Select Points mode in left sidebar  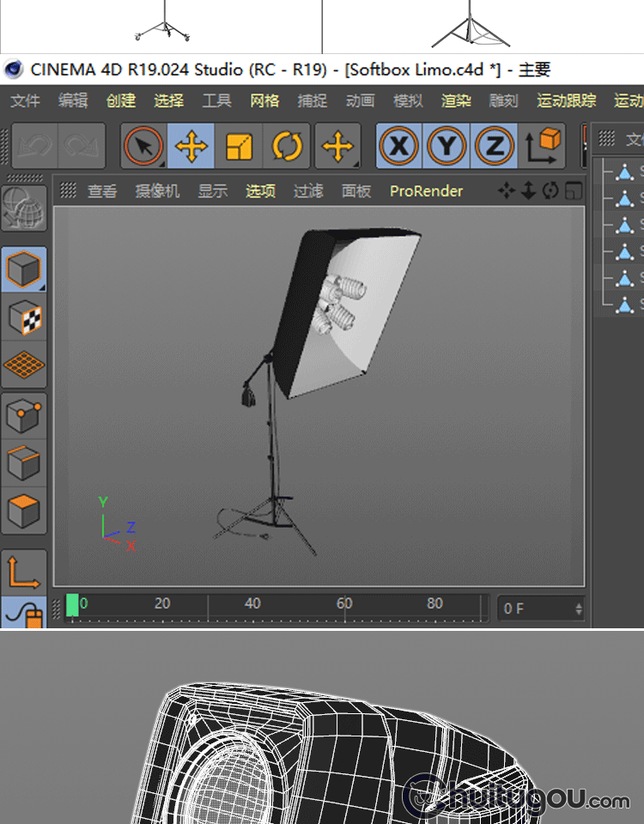point(24,416)
